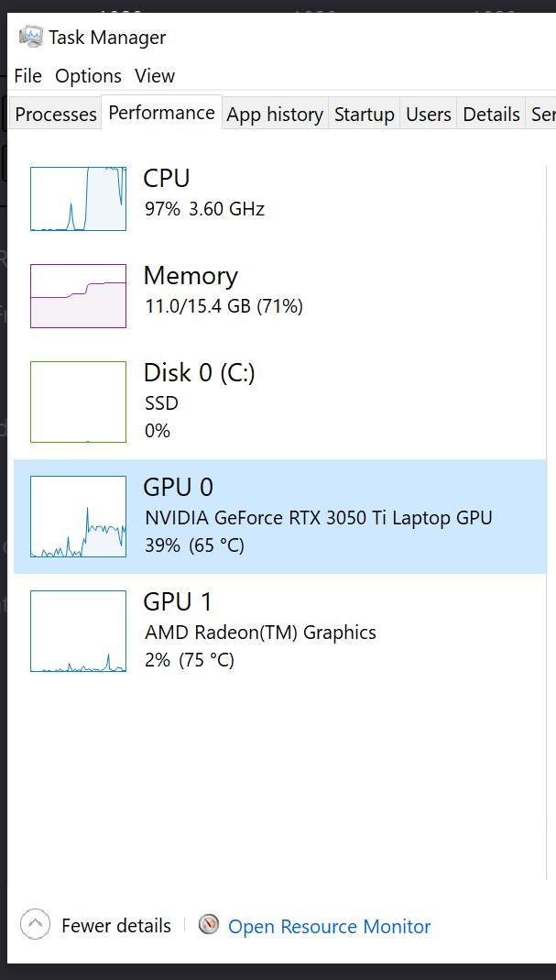The width and height of the screenshot is (556, 980).
Task: Select the Disk 0 activity graph thumbnail
Action: tap(78, 402)
